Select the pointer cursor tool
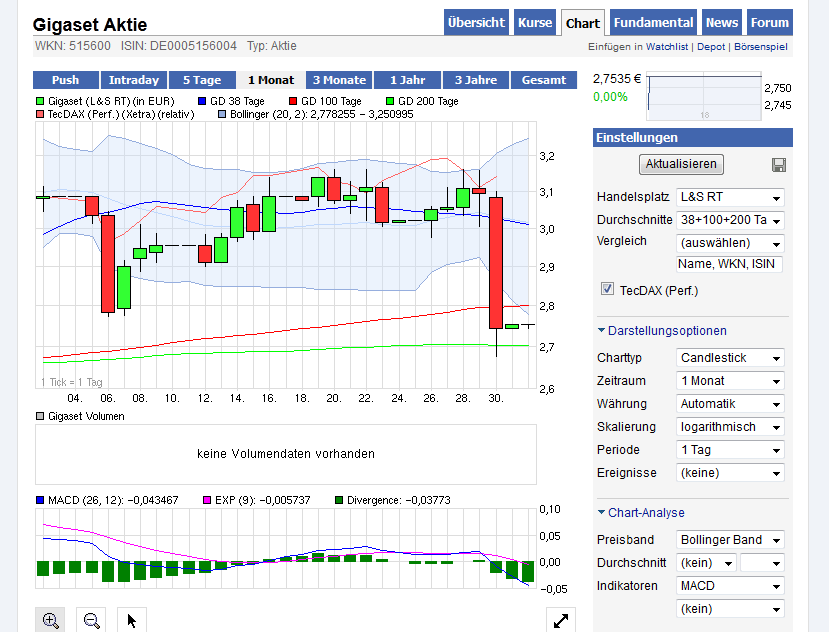This screenshot has width=829, height=632. point(132,620)
